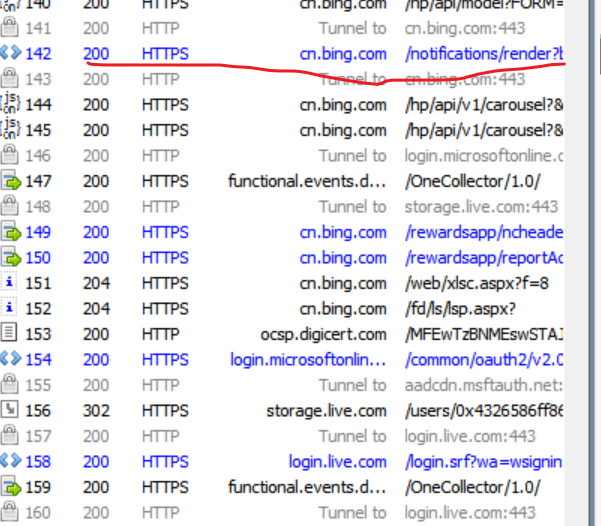Click the POST arrow icon of session 150

(x=10, y=257)
